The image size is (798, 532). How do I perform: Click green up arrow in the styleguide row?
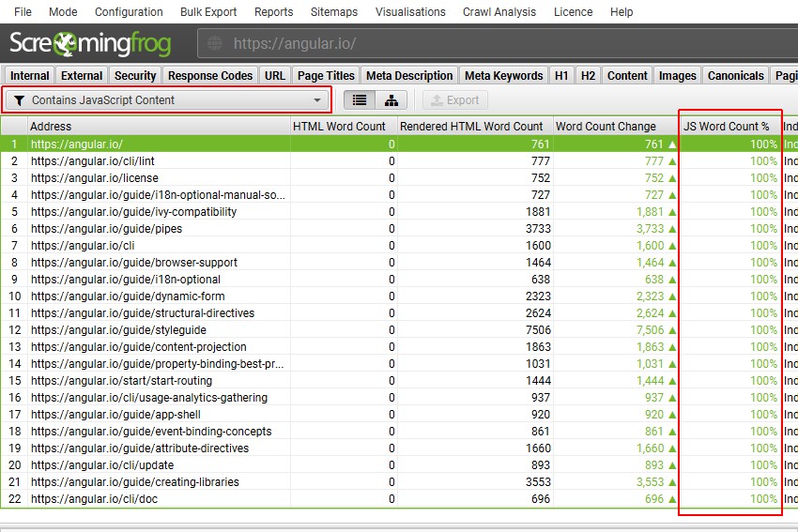coord(672,330)
